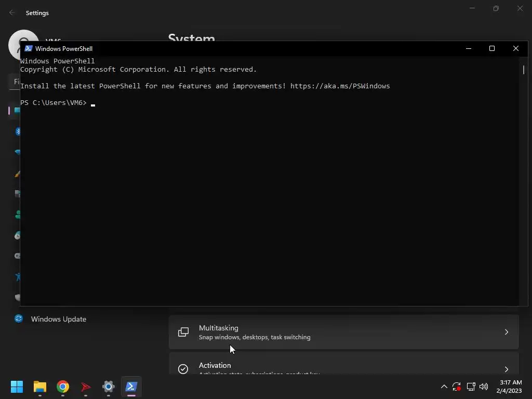Open the red arrow app in the taskbar
This screenshot has height=399, width=532.
tap(86, 387)
